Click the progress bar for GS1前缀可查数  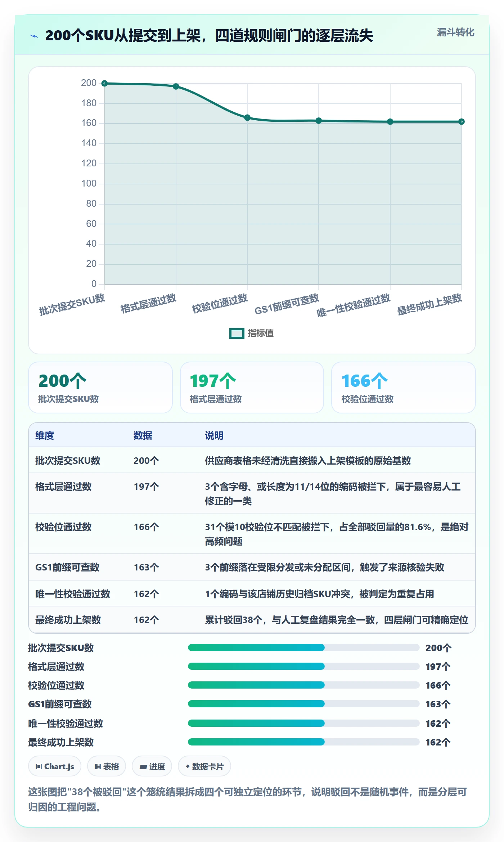(303, 704)
